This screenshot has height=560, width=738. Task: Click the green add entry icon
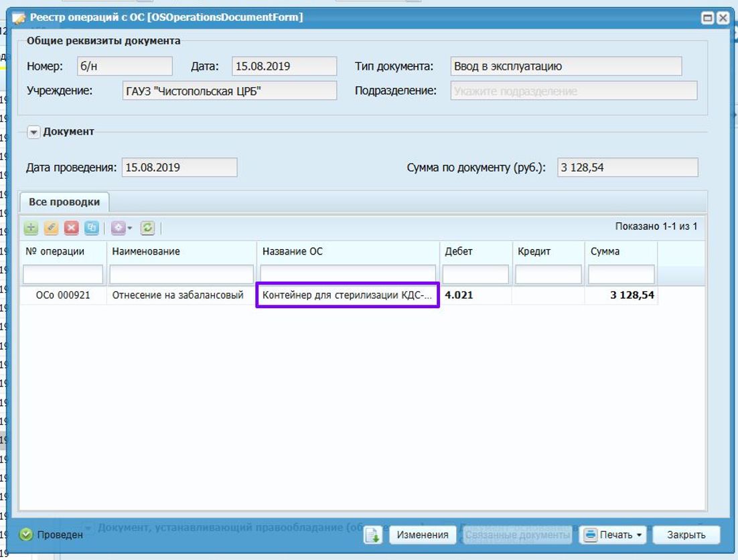31,228
